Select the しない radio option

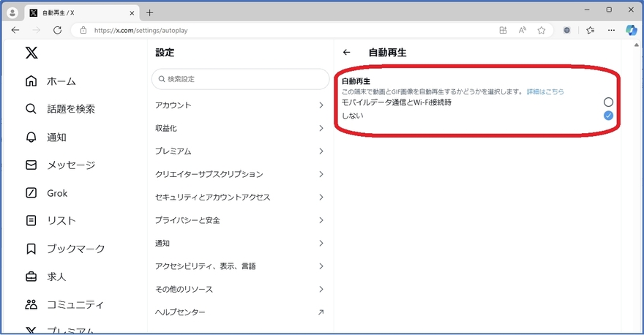(608, 116)
